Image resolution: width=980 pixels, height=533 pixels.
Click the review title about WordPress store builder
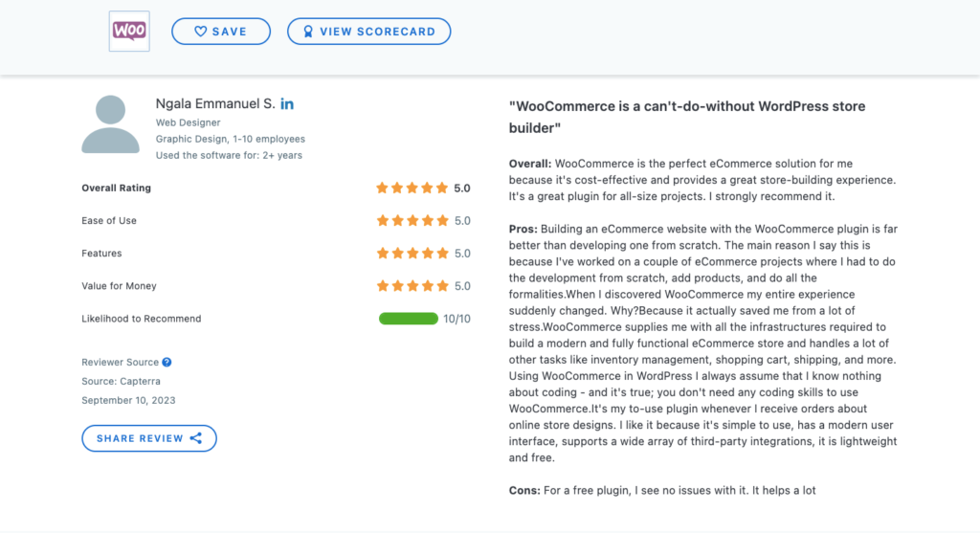click(687, 117)
